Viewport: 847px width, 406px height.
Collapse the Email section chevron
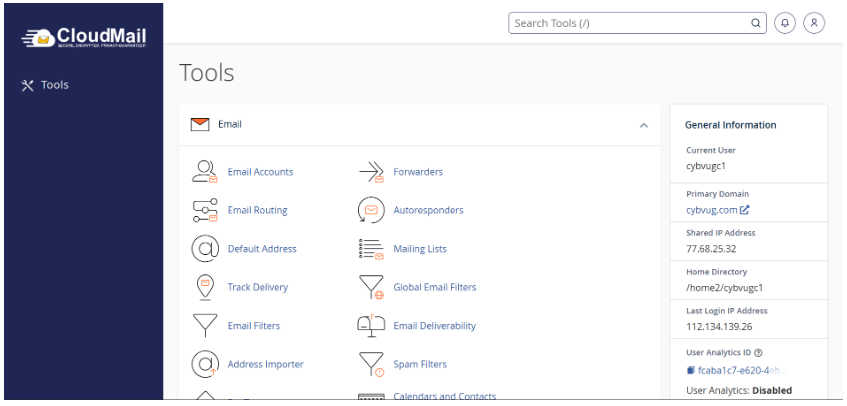(x=643, y=126)
